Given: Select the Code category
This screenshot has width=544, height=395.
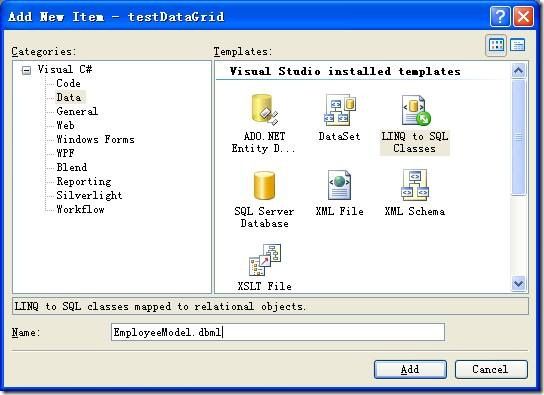Looking at the screenshot, I should pyautogui.click(x=68, y=83).
